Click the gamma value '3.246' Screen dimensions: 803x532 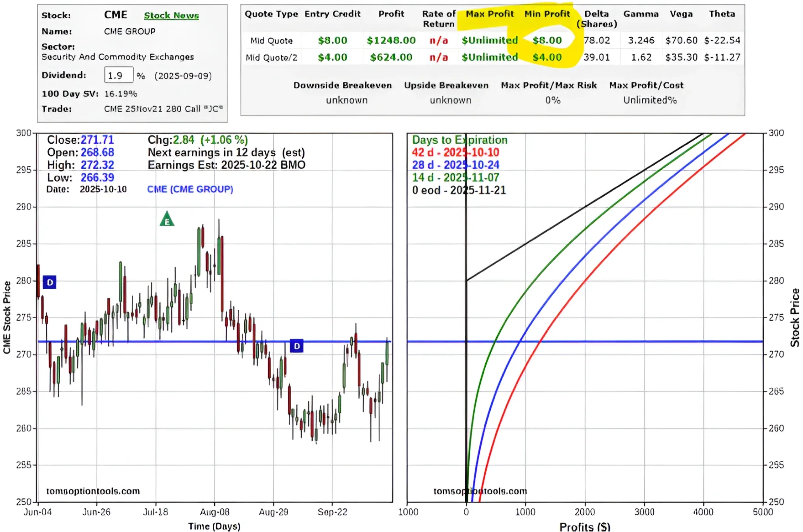[x=641, y=41]
